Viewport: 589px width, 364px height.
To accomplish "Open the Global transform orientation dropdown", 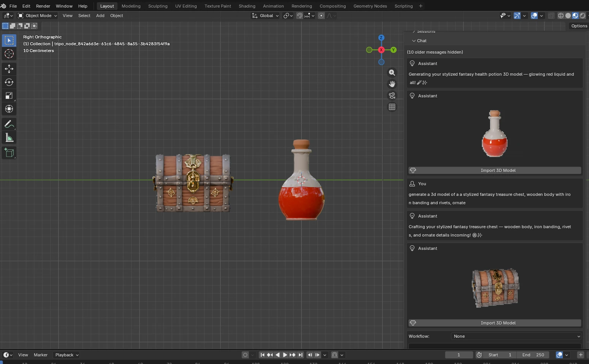I will (x=265, y=16).
